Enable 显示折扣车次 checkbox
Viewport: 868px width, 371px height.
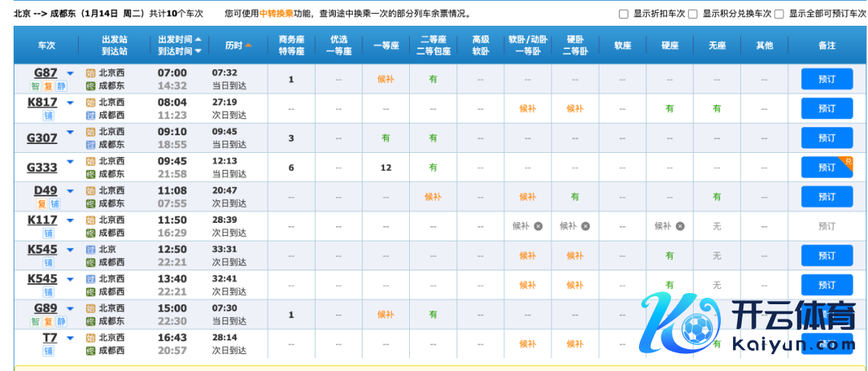tap(624, 14)
